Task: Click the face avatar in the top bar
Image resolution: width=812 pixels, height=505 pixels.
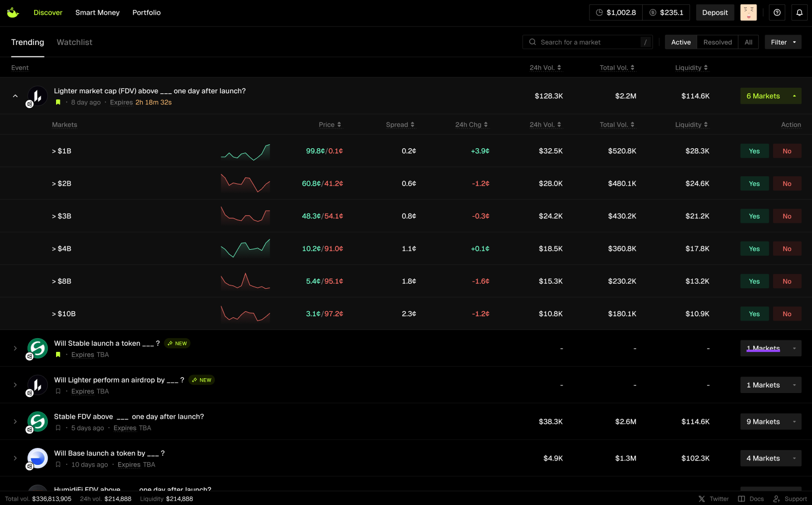Action: (748, 12)
